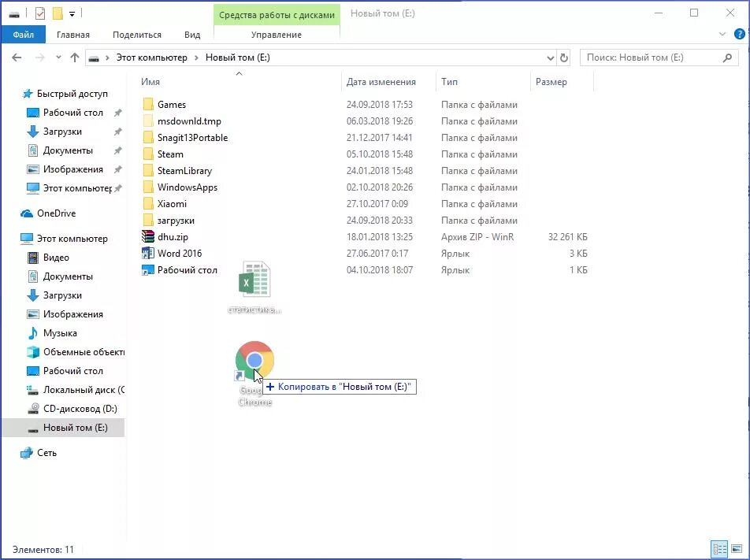Image resolution: width=750 pixels, height=560 pixels.
Task: Open Рабочий стол under Quick access
Action: point(72,113)
